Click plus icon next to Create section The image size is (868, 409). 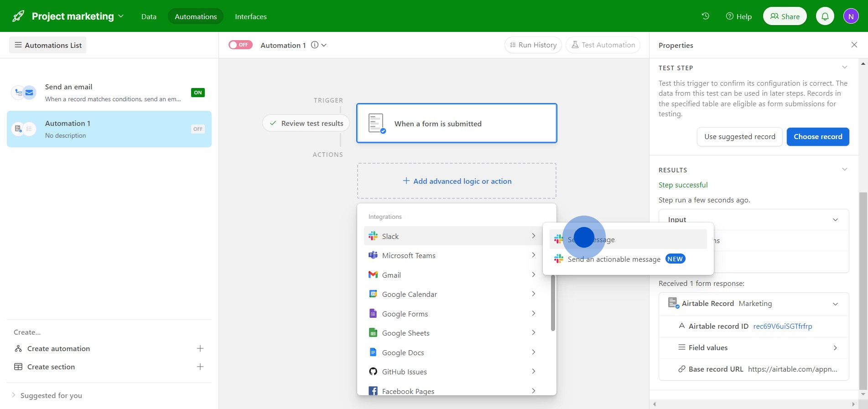pos(200,367)
